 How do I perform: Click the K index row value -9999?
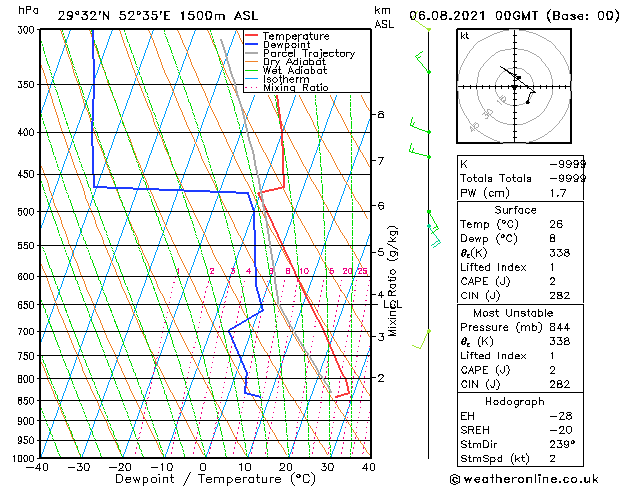(567, 164)
